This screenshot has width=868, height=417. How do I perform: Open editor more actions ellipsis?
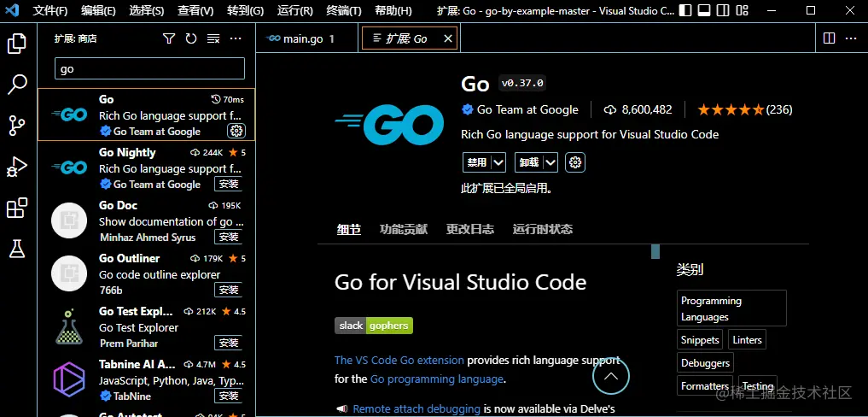[851, 38]
